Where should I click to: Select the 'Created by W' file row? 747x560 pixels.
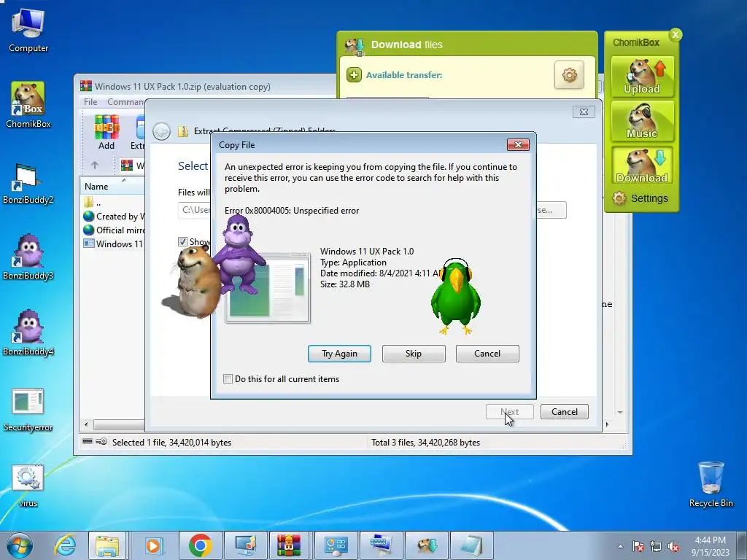(113, 216)
